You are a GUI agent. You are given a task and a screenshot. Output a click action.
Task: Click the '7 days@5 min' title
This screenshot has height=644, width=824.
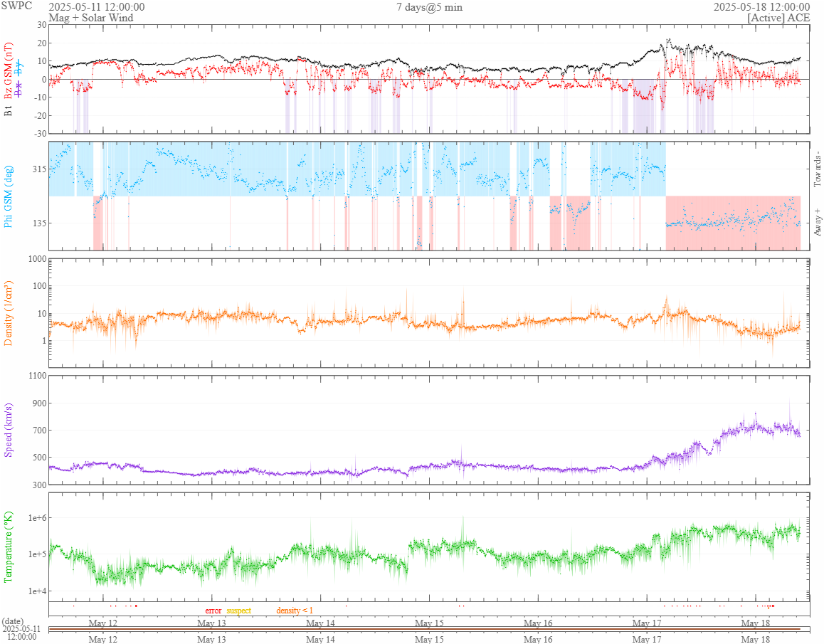pos(429,7)
